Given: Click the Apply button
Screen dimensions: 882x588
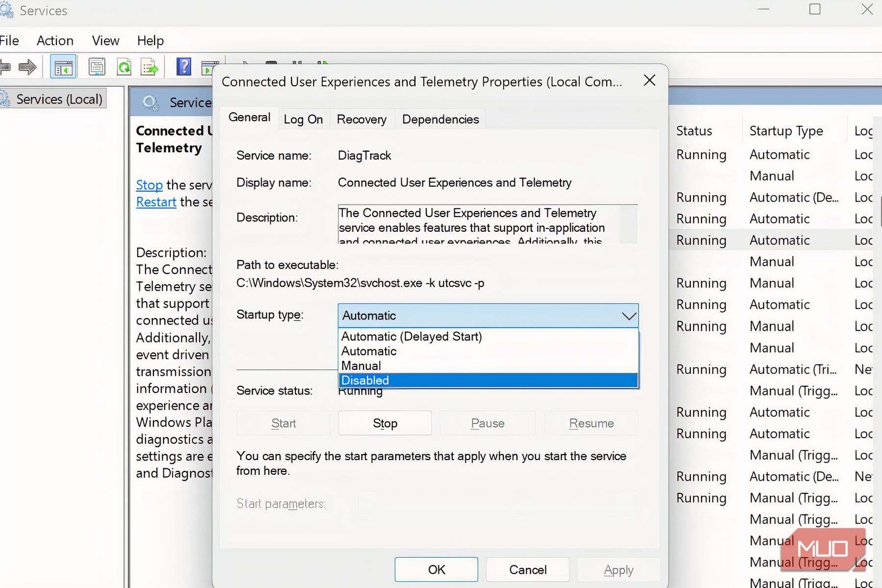Looking at the screenshot, I should (619, 569).
